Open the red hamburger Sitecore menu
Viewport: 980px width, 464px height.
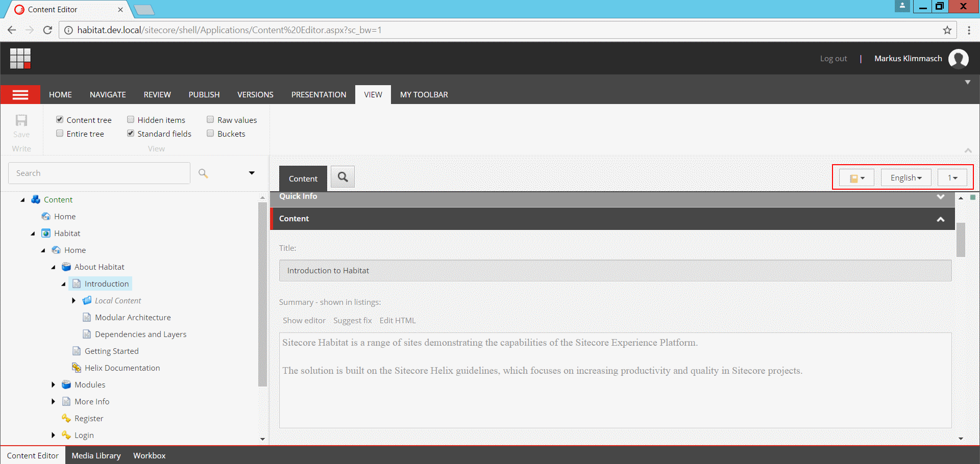pos(20,95)
